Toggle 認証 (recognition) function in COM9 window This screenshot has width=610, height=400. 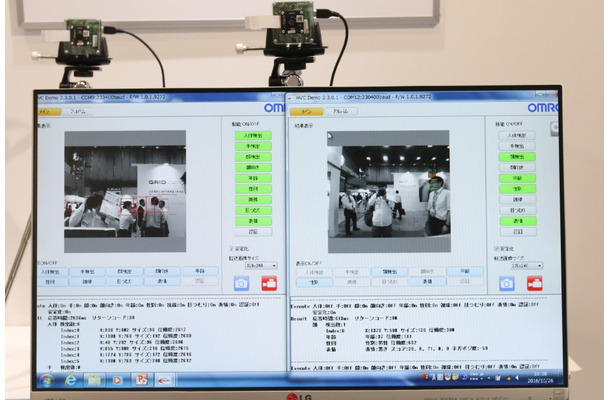click(x=253, y=232)
